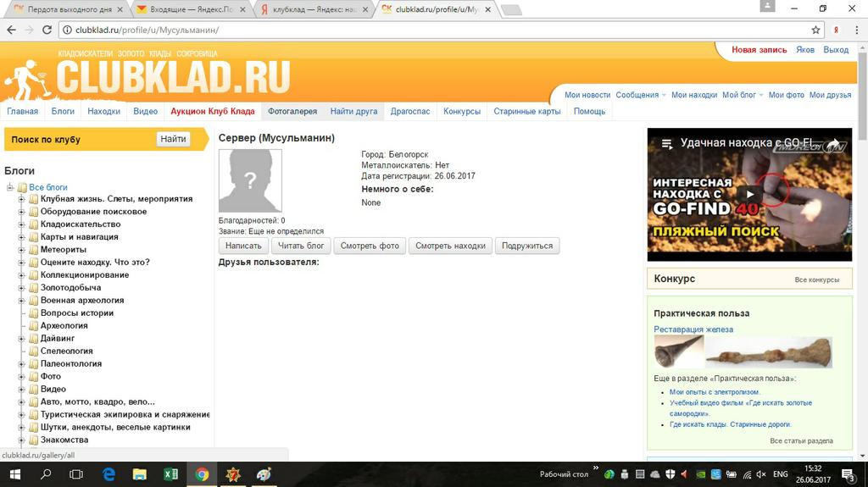The image size is (868, 487).
Task: Click the Поиск по клубу search field
Action: pos(81,139)
